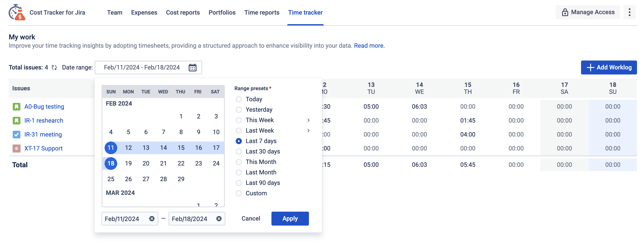Pick February 29 in the calendar
This screenshot has width=644, height=243.
point(181,179)
